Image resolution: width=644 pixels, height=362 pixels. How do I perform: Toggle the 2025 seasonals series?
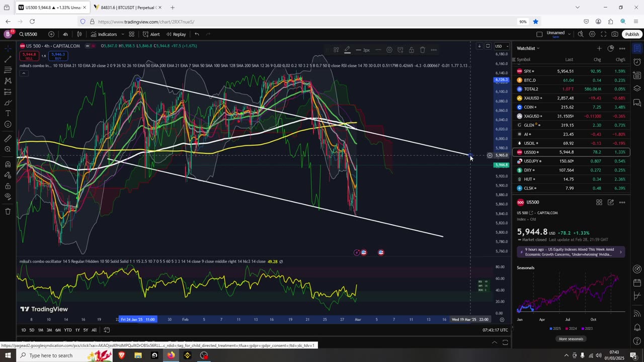coord(555,328)
